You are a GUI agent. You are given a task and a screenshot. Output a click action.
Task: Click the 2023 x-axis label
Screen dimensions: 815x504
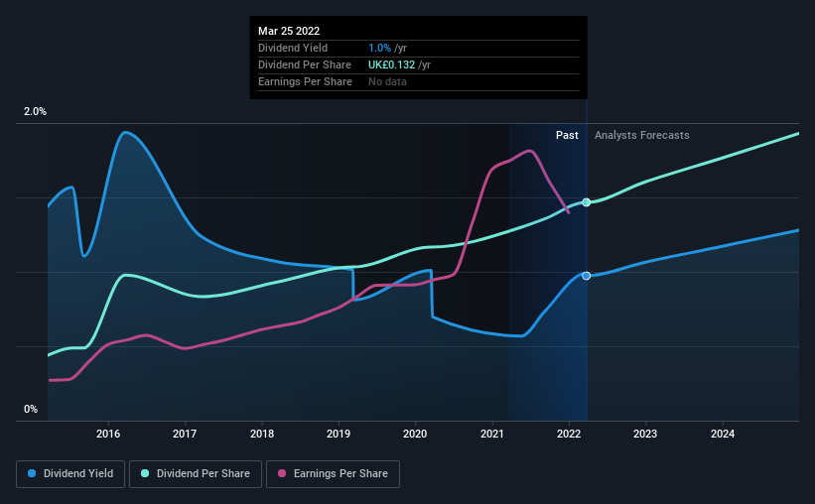[645, 434]
